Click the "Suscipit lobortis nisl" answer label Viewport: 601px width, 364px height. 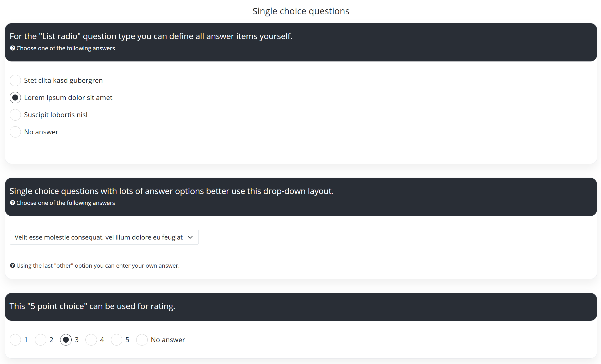(x=56, y=115)
